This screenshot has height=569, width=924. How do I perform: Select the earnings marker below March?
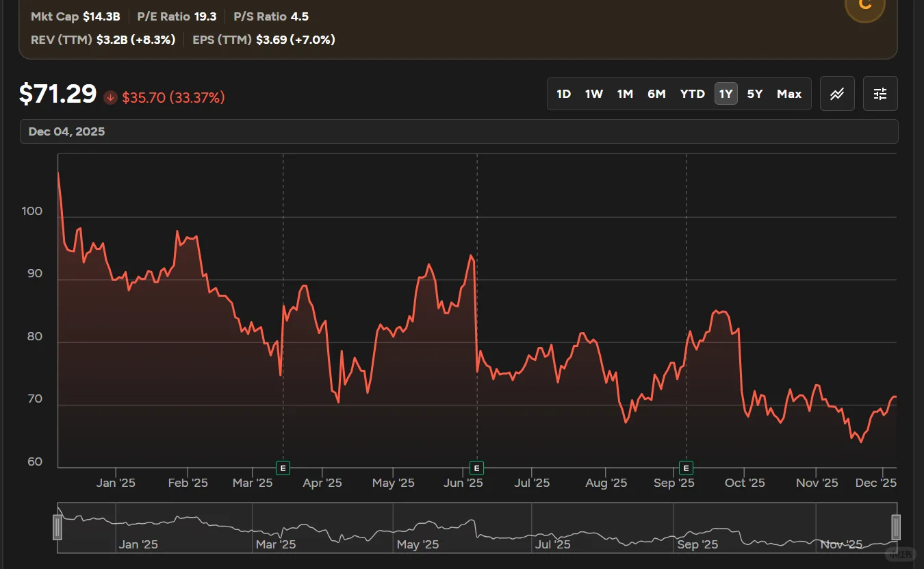283,468
